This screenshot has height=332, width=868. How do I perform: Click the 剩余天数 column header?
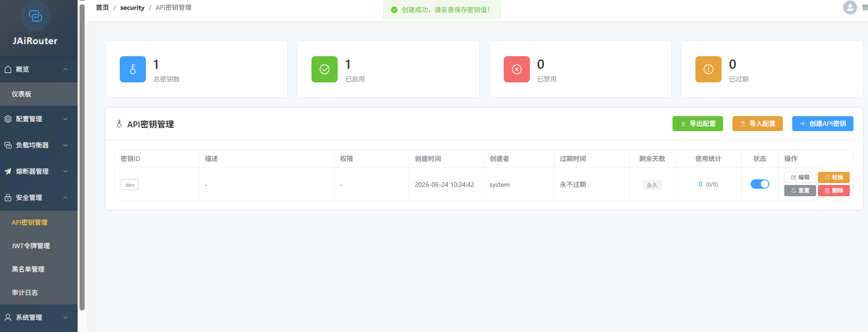click(x=652, y=159)
